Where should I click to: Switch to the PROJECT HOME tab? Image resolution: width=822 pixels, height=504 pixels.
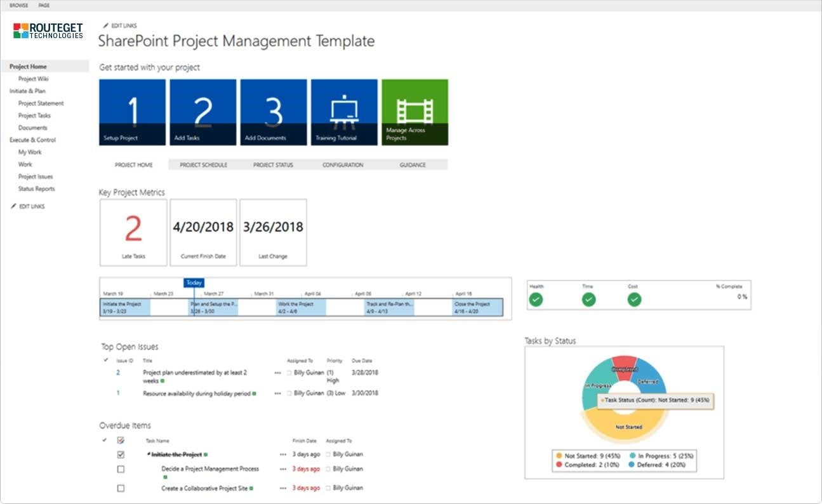point(134,165)
